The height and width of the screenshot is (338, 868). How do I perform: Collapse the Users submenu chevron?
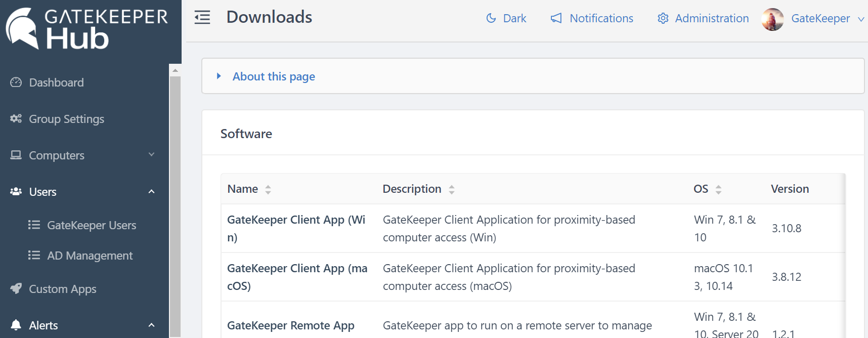pyautogui.click(x=151, y=192)
